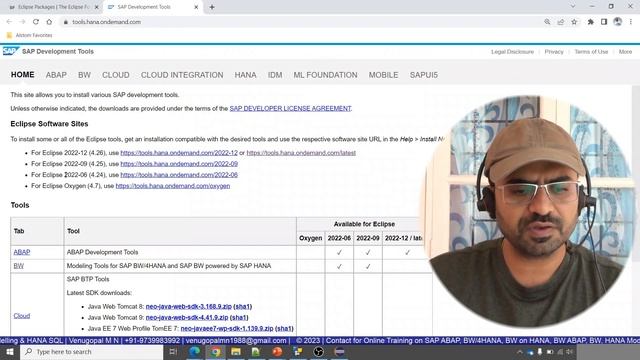
Task: Click the browser back arrow
Action: tap(9, 22)
